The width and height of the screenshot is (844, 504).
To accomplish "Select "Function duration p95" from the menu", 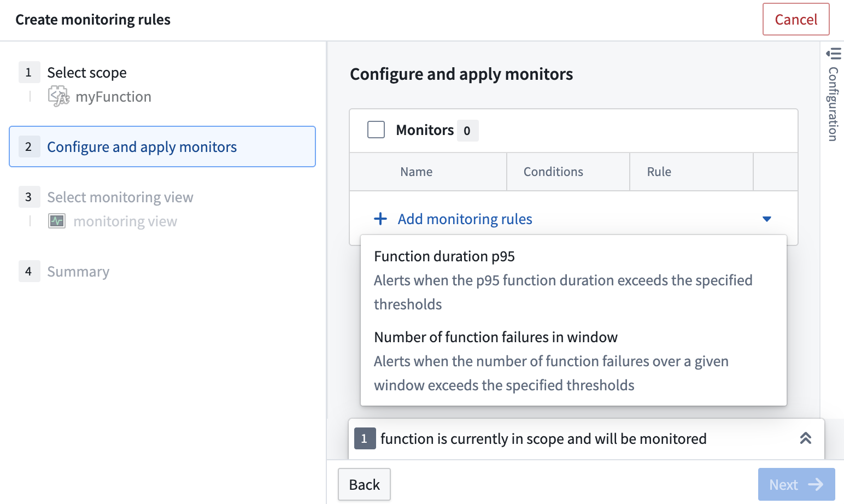I will pos(444,256).
